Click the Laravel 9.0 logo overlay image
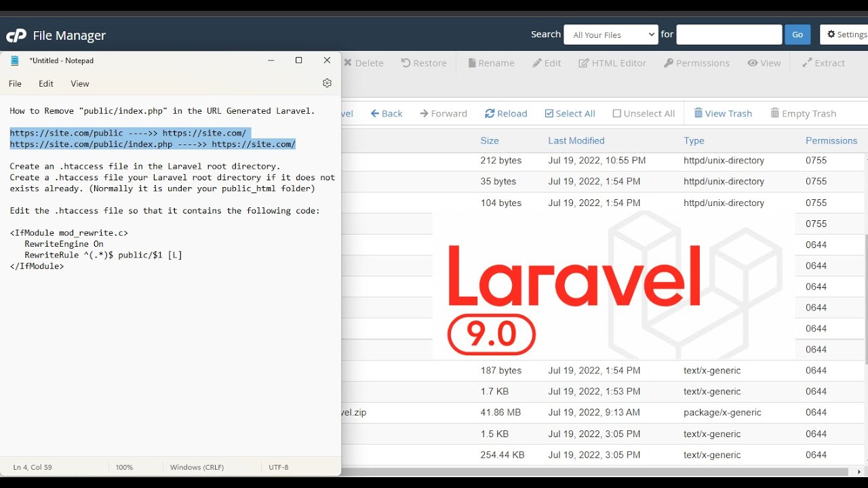 click(614, 286)
